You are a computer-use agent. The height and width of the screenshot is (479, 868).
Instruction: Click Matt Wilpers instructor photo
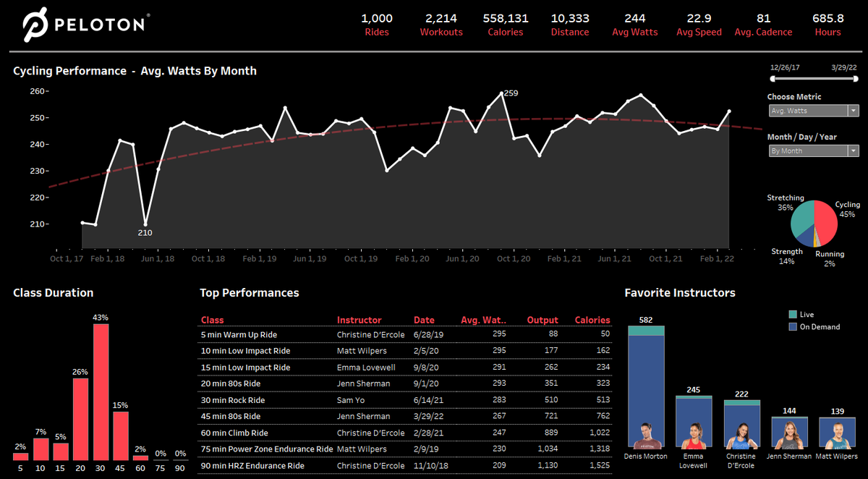coord(838,436)
